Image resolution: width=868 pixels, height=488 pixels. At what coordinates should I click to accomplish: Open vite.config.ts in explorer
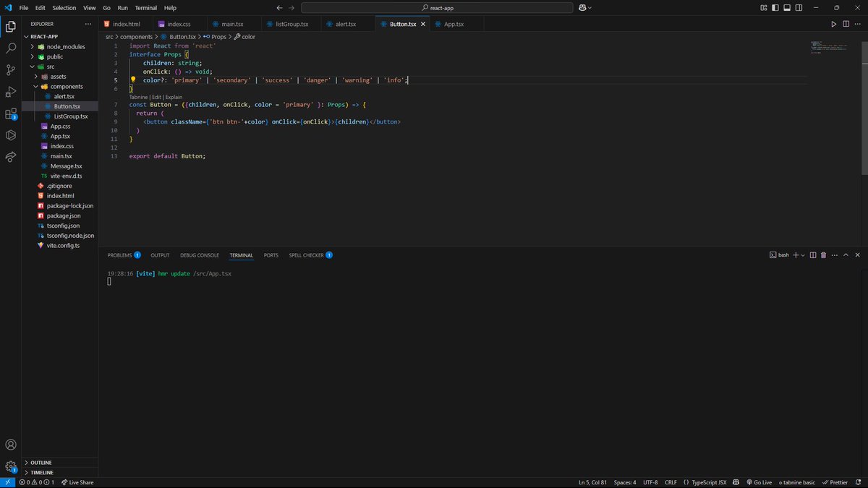pos(63,245)
